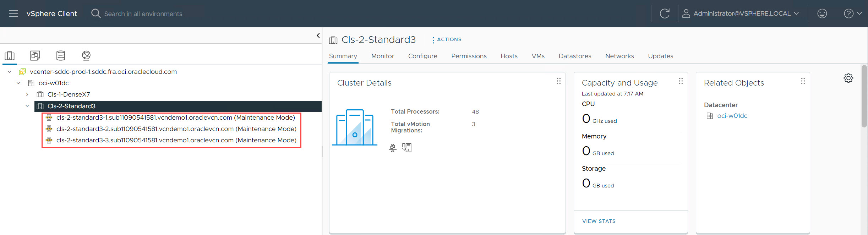The width and height of the screenshot is (868, 235).
Task: Select Cls-1-DenseX7 cluster in tree
Action: [69, 94]
